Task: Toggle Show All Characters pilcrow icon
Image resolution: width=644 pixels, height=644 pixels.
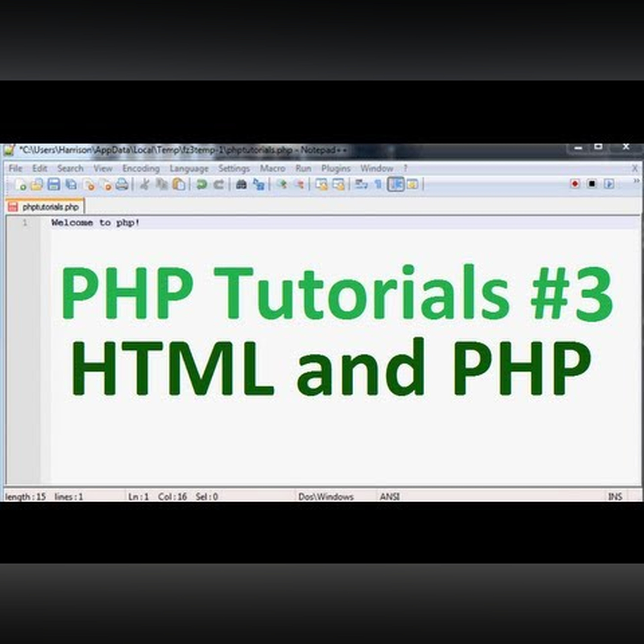Action: [378, 184]
